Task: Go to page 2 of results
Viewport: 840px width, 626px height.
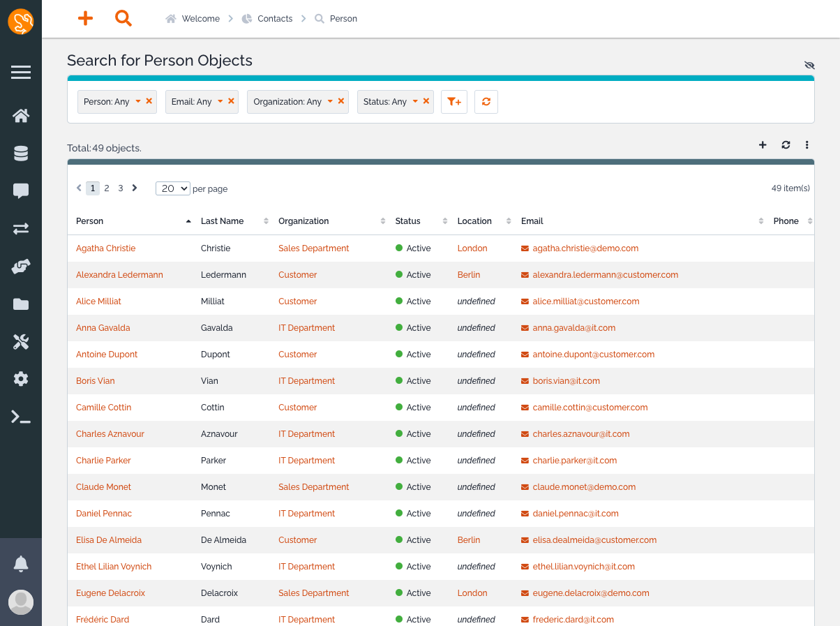Action: (x=107, y=188)
